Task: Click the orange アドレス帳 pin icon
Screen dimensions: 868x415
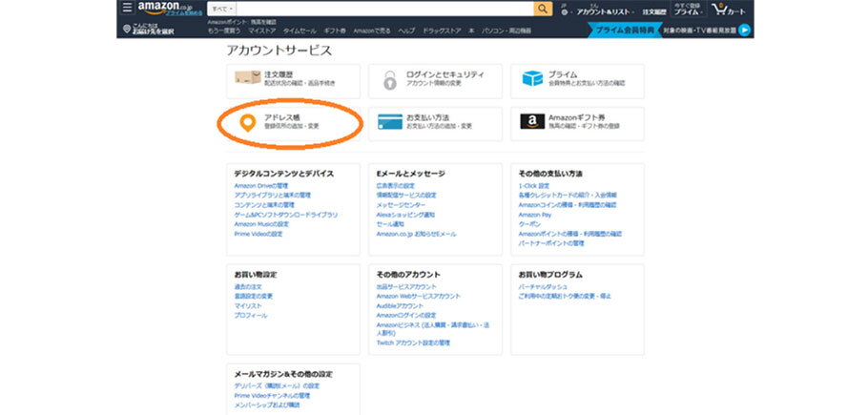Action: pyautogui.click(x=247, y=123)
